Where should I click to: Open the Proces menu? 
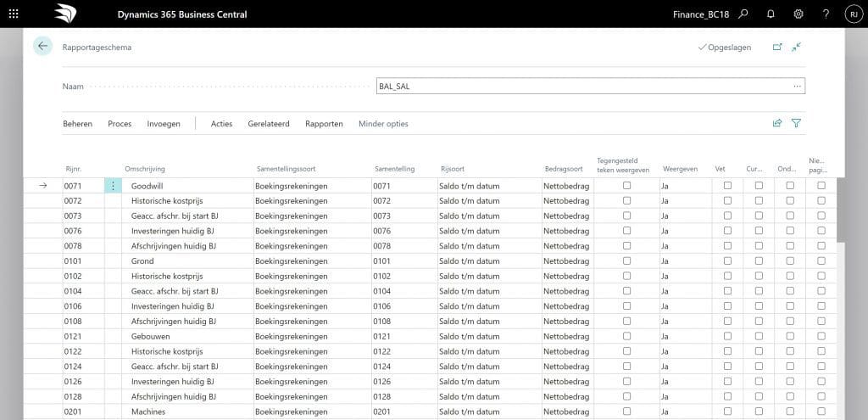pos(120,124)
